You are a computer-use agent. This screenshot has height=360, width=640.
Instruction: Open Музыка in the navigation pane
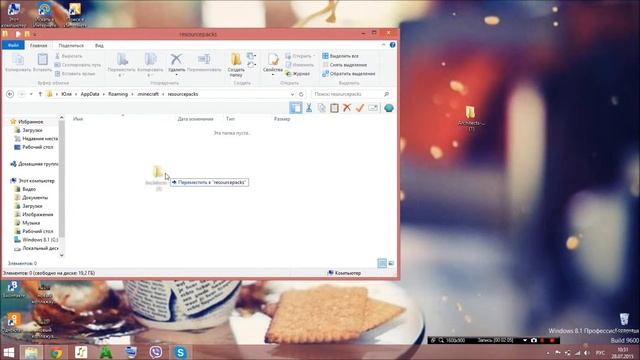27,223
